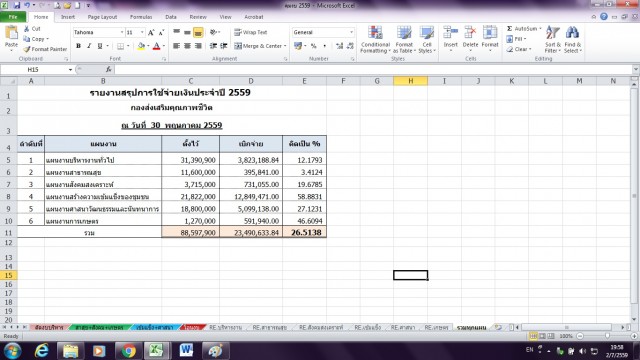Increase font size with Grow Font icon
The image size is (640, 360).
(x=151, y=32)
